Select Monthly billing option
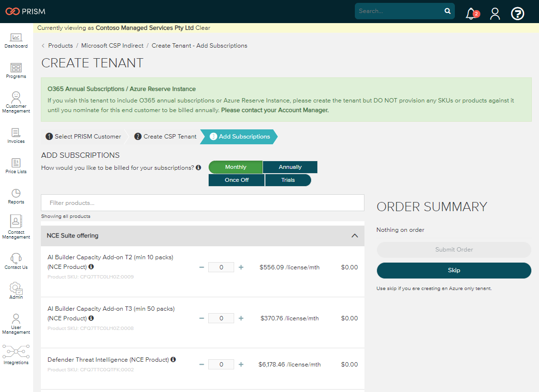Screen dimensions: 539x392 (x=236, y=167)
